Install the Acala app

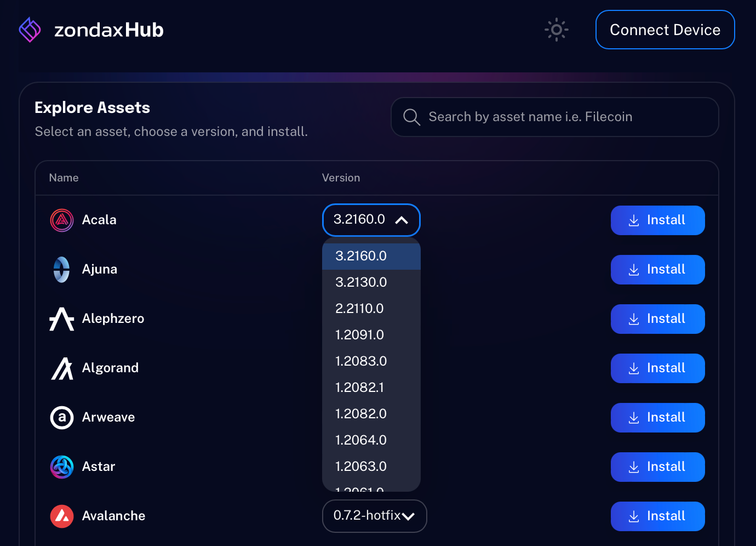pyautogui.click(x=657, y=220)
